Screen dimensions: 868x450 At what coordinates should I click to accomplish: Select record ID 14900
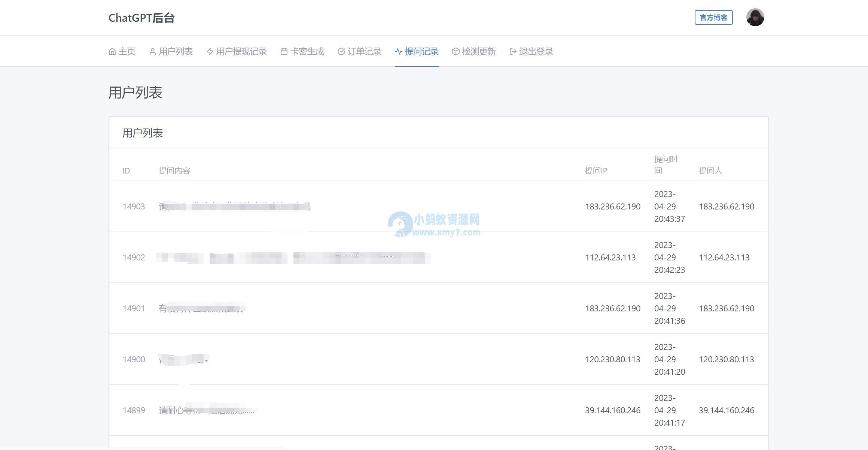pyautogui.click(x=134, y=359)
